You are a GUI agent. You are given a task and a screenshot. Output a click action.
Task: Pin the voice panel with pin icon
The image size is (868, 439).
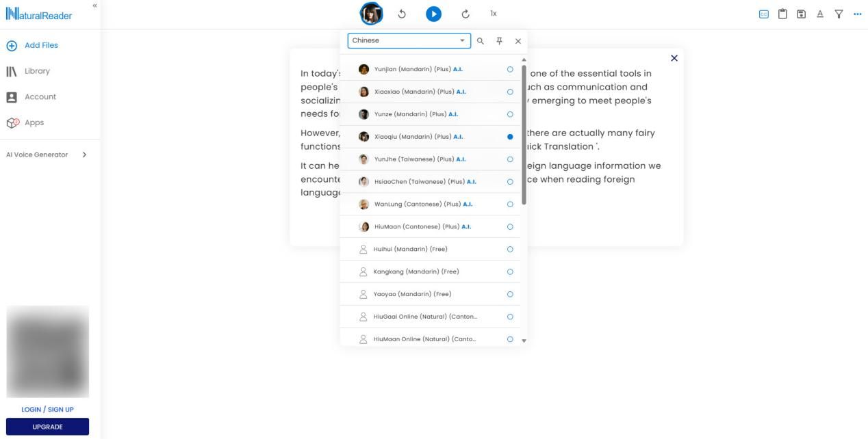click(500, 41)
